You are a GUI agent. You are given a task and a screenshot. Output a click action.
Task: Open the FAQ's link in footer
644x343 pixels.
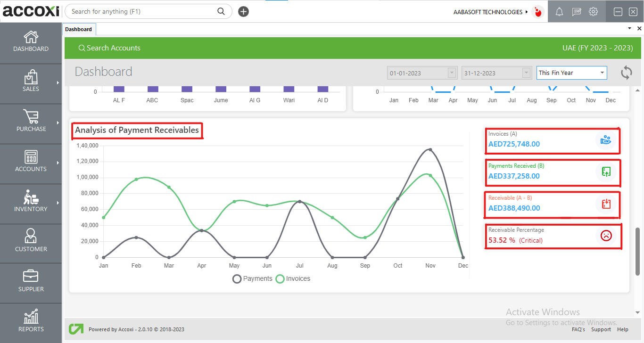(x=578, y=329)
